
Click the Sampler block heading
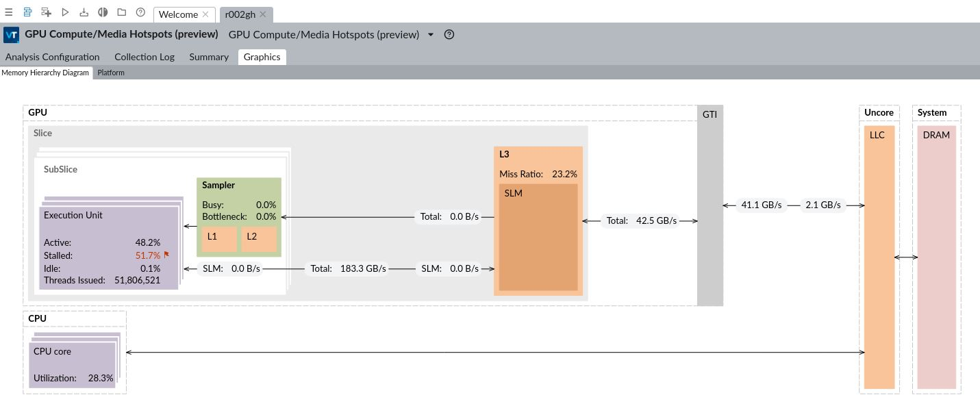click(218, 185)
